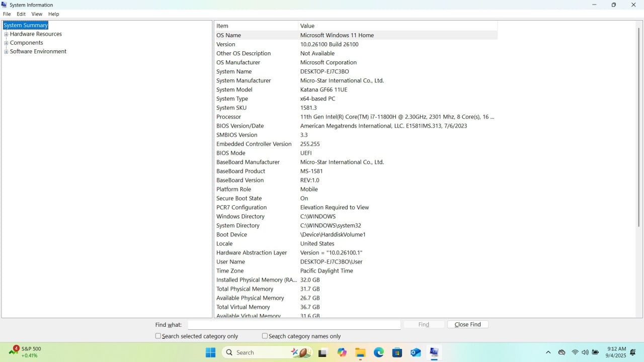Click the value DESKTOP-EJ7C3BO in System Name row
Screen dimensions: 644x362
[x=325, y=71]
